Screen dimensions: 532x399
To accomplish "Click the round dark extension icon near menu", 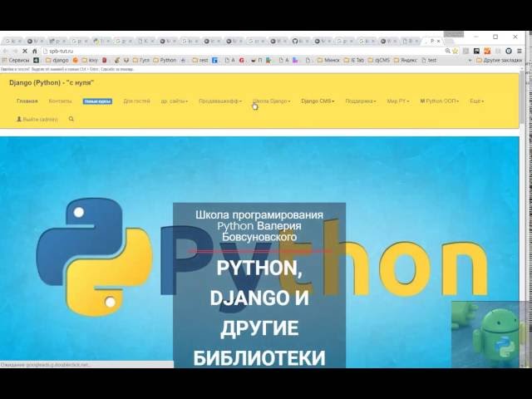I will [x=508, y=51].
